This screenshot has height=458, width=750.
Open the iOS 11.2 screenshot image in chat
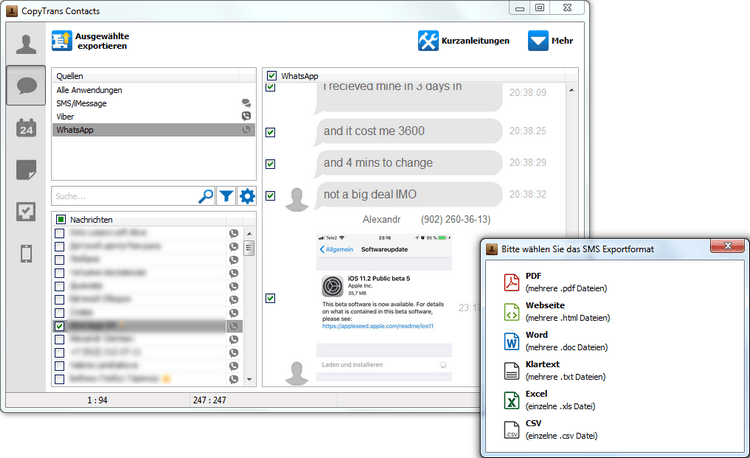pyautogui.click(x=384, y=307)
